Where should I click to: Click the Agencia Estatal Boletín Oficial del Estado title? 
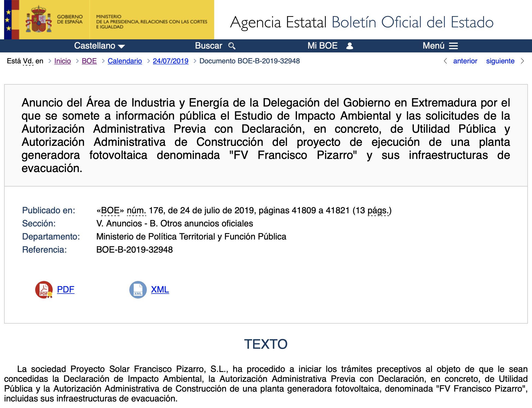pos(362,22)
